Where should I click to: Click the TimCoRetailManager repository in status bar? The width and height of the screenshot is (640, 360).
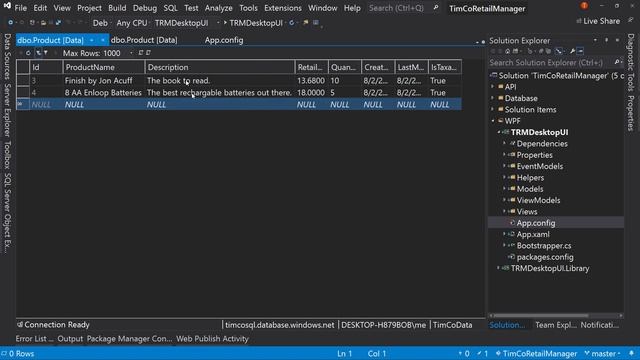536,353
